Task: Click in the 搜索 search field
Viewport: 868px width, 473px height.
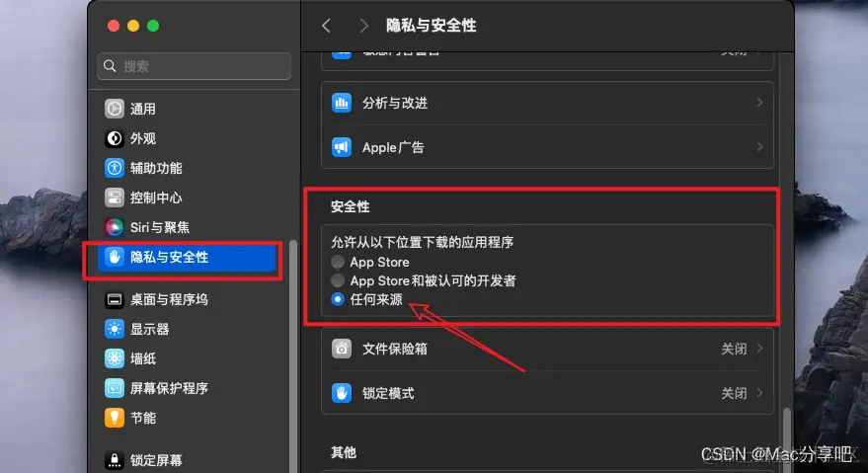Action: coord(195,66)
